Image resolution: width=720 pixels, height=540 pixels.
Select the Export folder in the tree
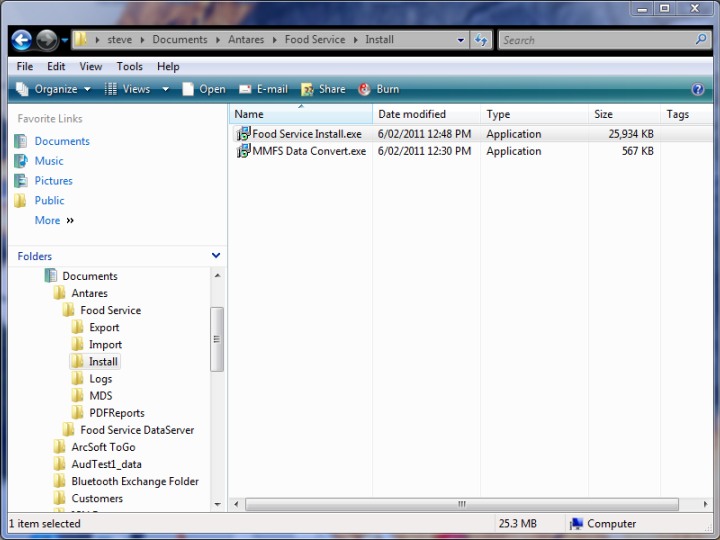click(104, 327)
